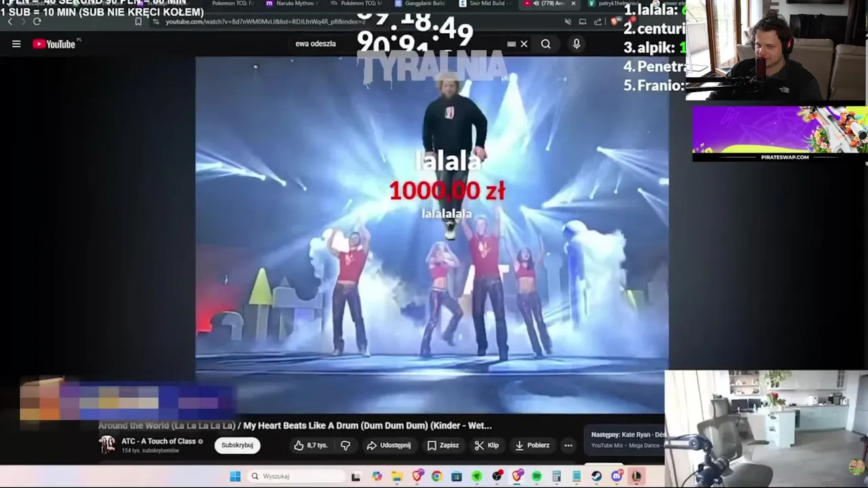Open League of Legends from the taskbar
The width and height of the screenshot is (868, 488).
636,476
